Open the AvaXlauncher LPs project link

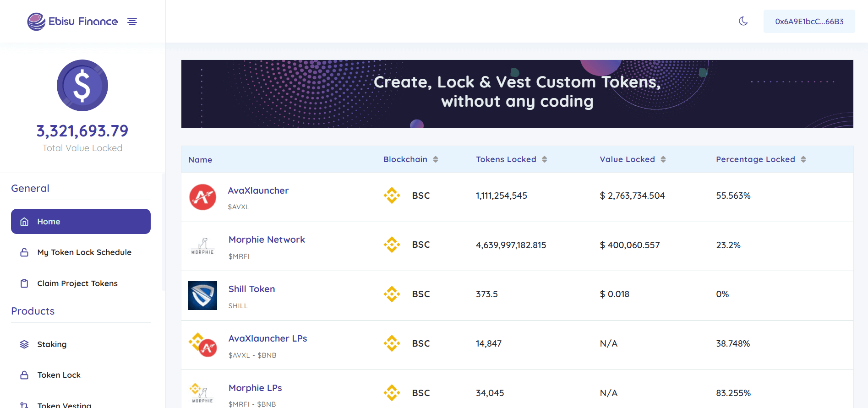click(267, 338)
